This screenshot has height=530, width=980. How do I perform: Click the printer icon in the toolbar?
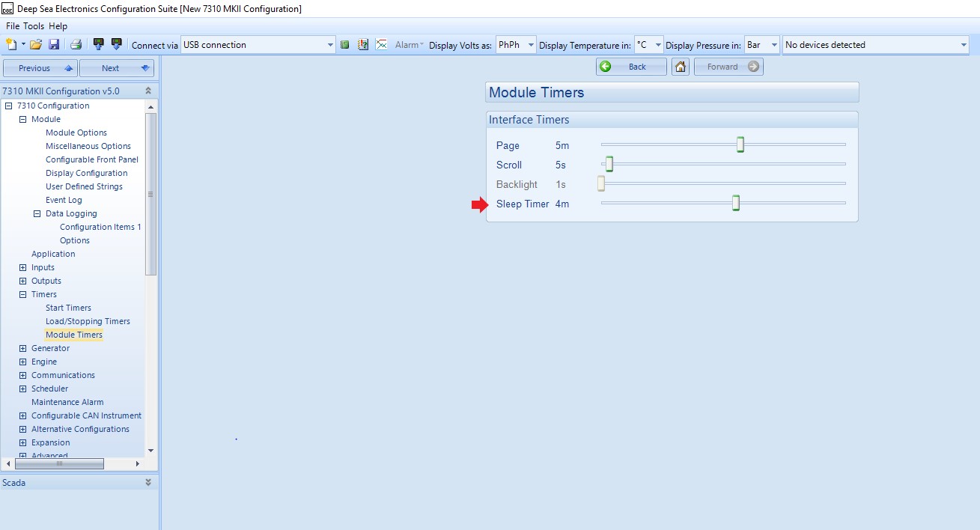point(76,45)
